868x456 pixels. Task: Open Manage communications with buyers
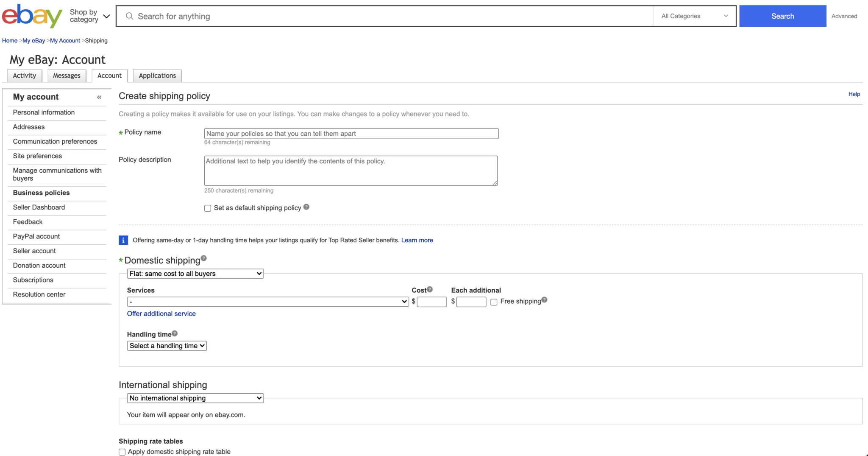57,174
